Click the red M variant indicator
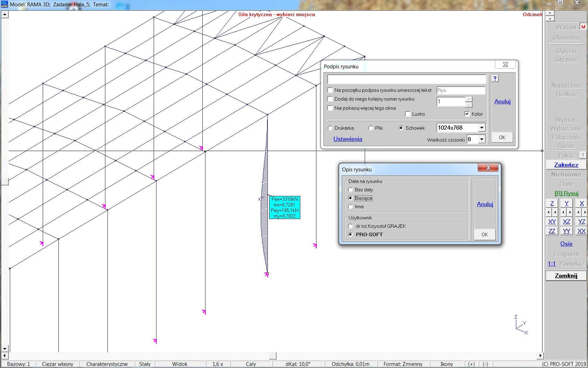588x368 pixels. [x=583, y=27]
